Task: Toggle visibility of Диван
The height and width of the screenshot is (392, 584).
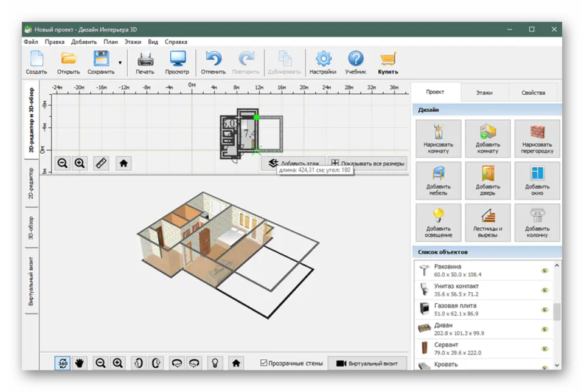Action: click(x=544, y=329)
